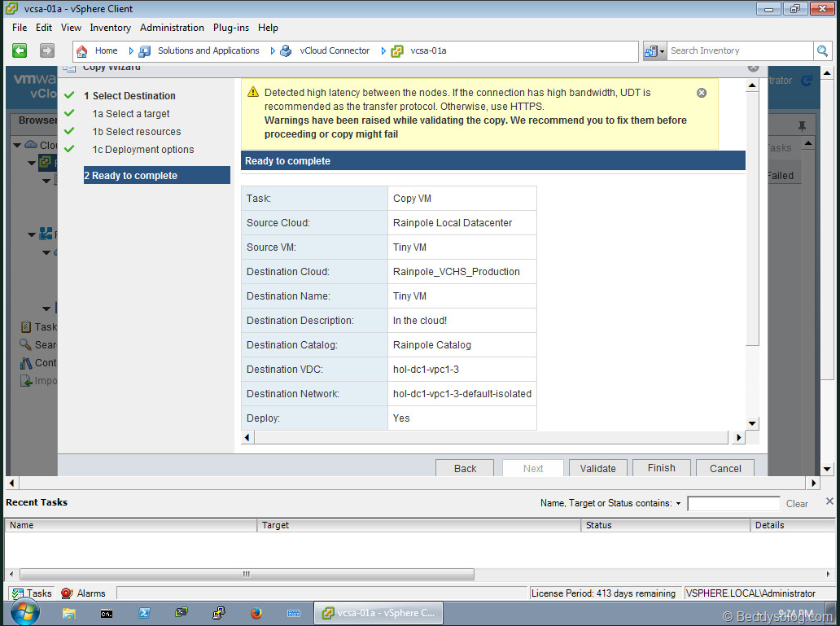Open the Search item in Browser panel
The height and width of the screenshot is (626, 840).
point(38,344)
